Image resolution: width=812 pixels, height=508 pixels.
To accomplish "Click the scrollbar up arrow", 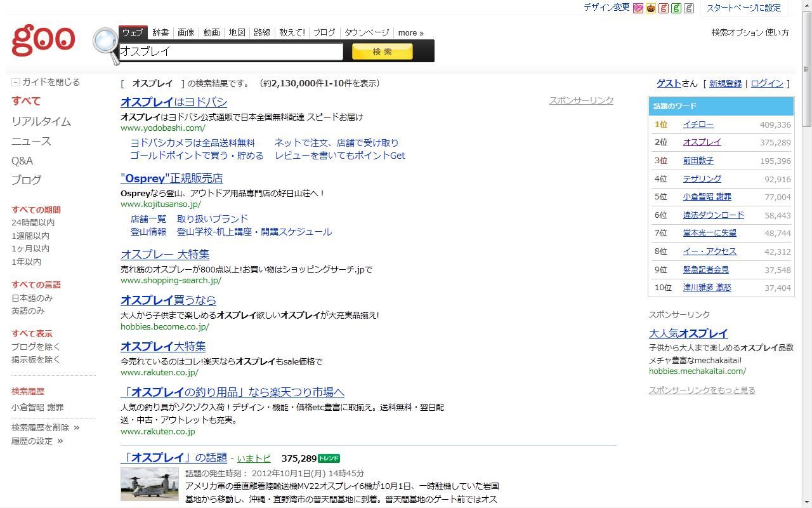I will (x=806, y=5).
